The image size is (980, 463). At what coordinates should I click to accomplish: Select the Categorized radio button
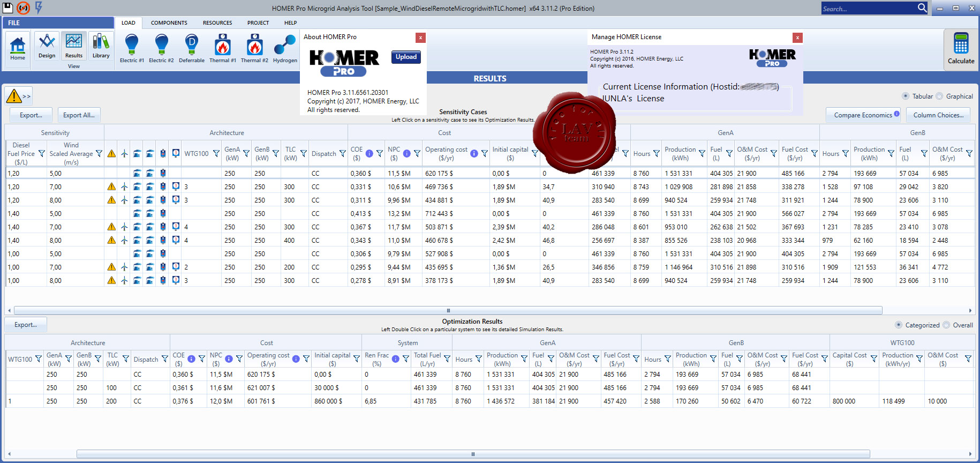tap(899, 325)
